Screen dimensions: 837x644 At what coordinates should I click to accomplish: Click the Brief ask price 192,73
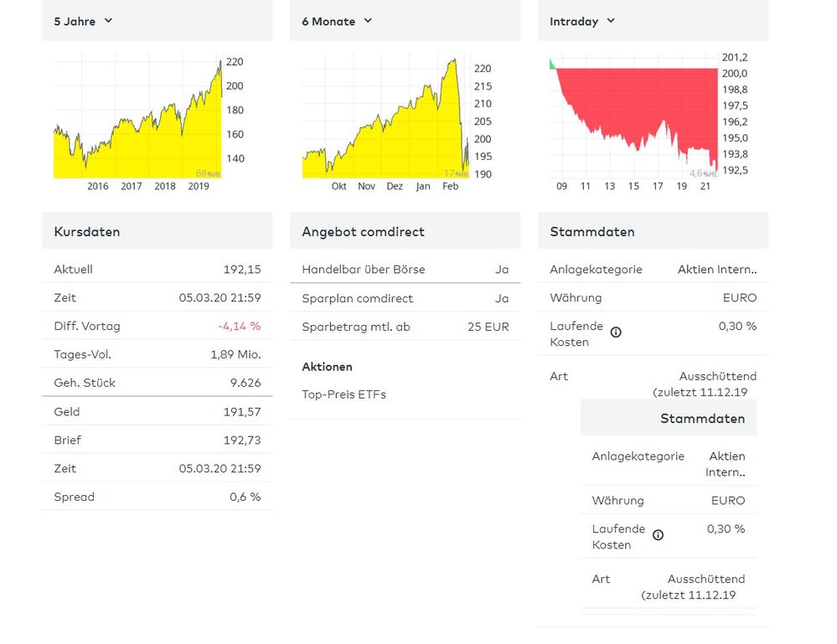click(x=241, y=440)
